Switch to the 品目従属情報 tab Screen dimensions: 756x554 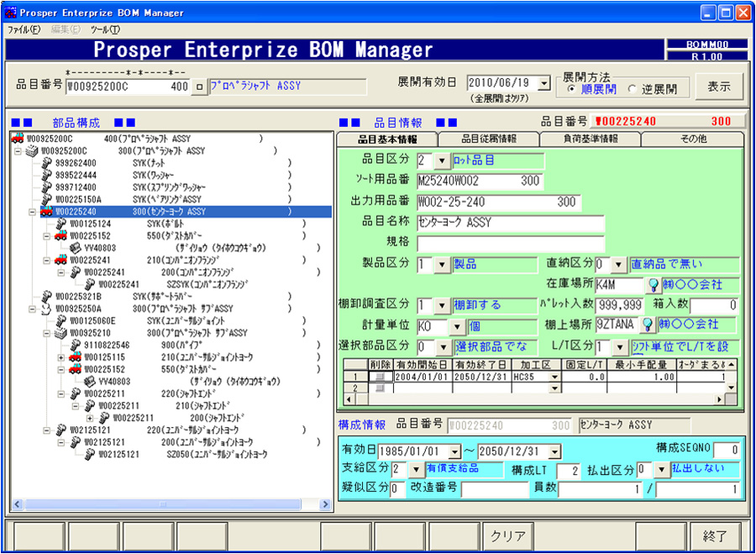(489, 139)
